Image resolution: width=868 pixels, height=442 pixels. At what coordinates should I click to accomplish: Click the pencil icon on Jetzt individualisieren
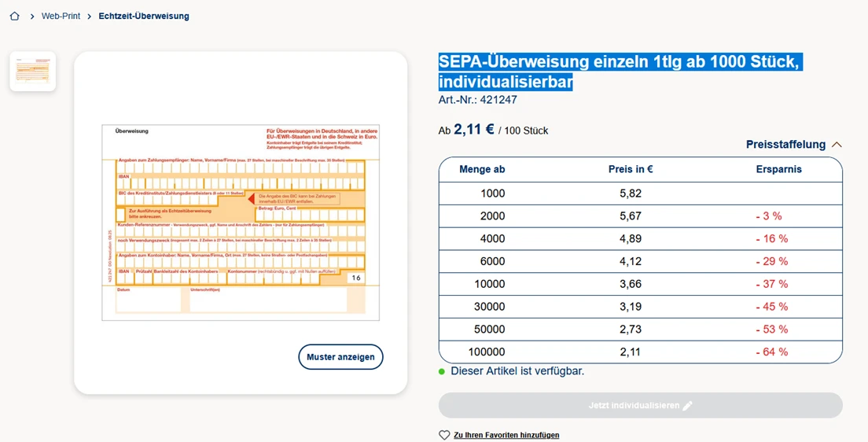pos(687,406)
